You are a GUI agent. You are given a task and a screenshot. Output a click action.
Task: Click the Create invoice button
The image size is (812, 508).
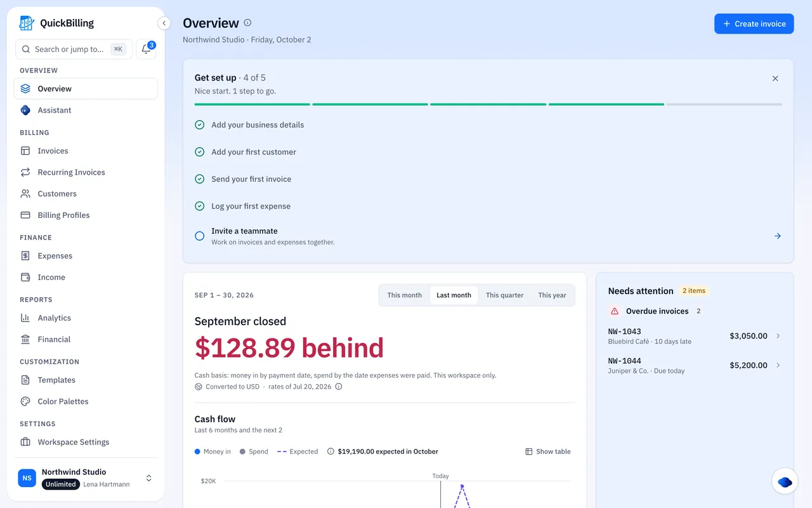(754, 23)
